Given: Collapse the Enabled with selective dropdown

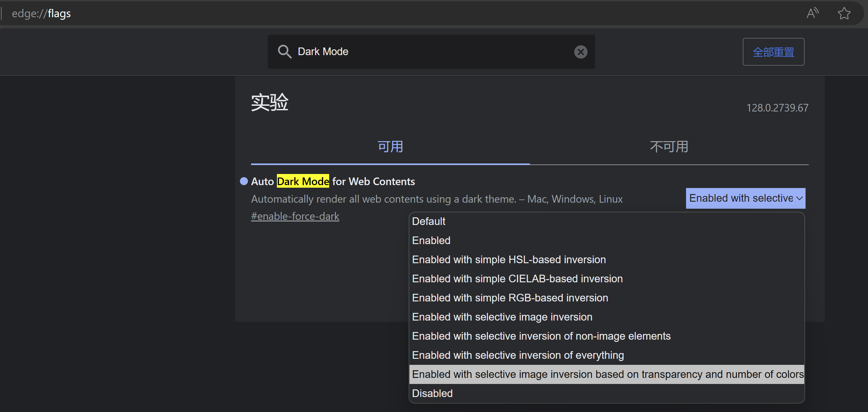Looking at the screenshot, I should pos(745,198).
